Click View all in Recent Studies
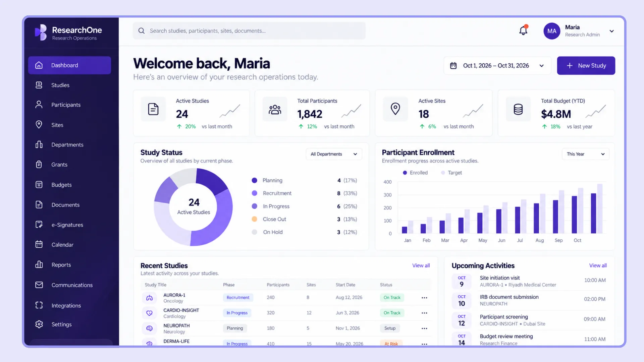Image resolution: width=644 pixels, height=362 pixels. (421, 265)
